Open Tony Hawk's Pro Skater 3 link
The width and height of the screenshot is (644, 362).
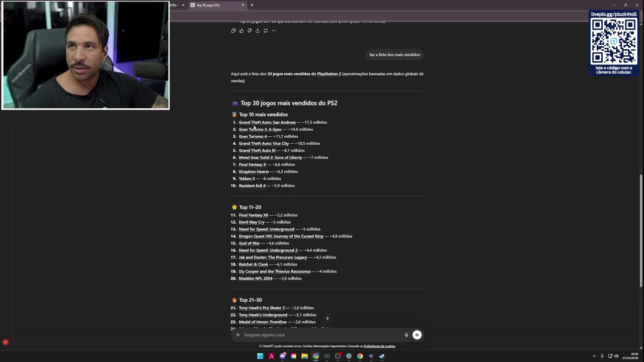click(262, 308)
